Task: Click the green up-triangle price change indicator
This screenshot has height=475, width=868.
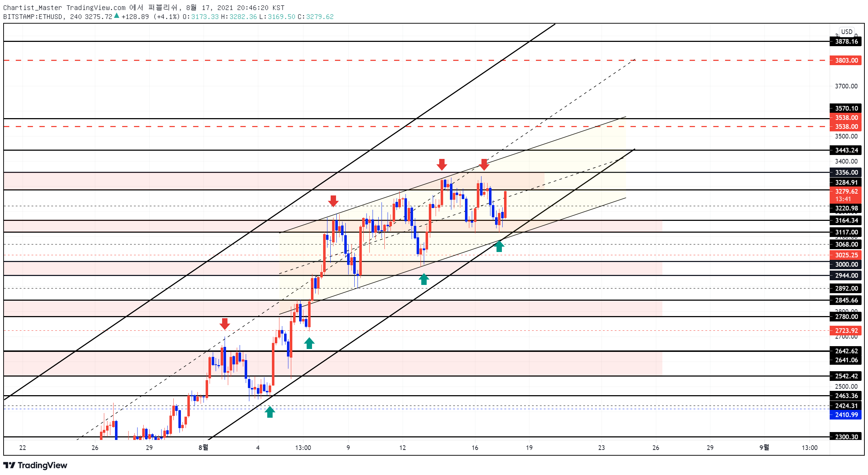Action: click(x=116, y=15)
